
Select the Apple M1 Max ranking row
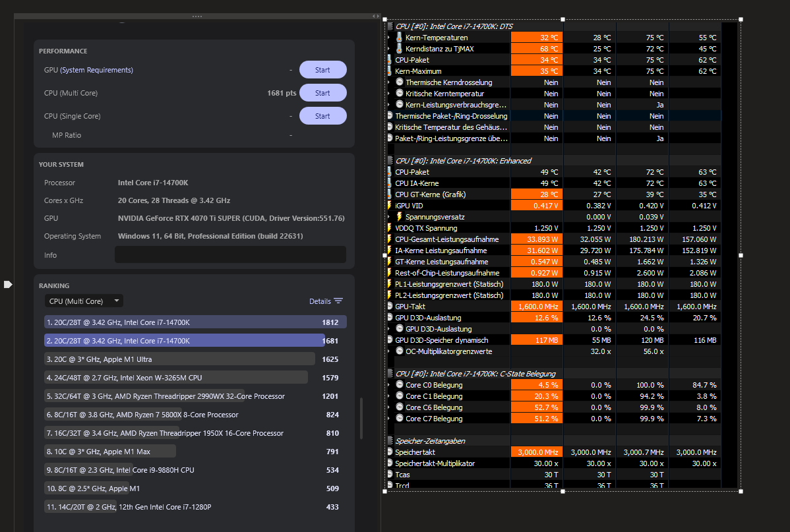[x=195, y=452]
